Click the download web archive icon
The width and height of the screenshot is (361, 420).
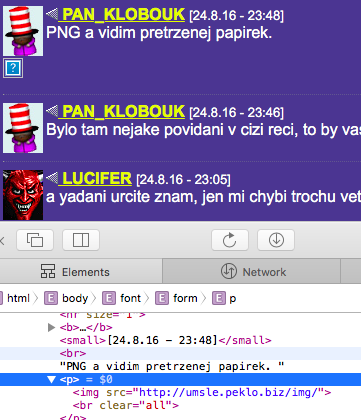pyautogui.click(x=276, y=240)
